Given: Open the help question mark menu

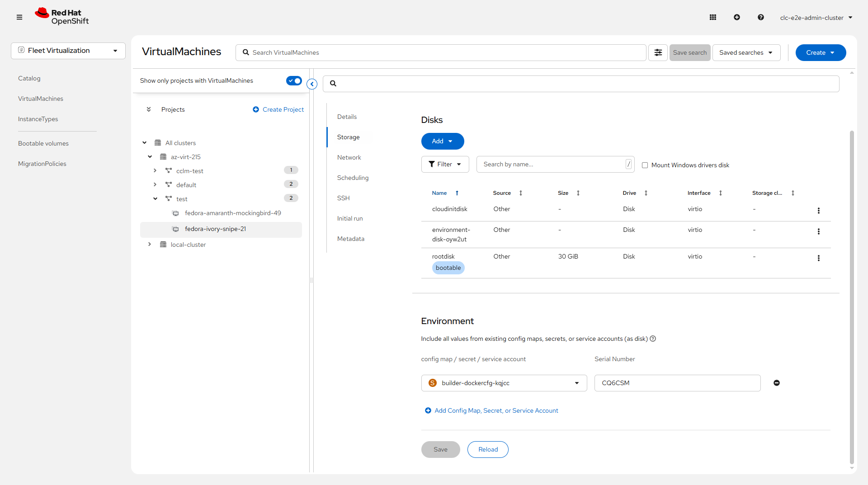Looking at the screenshot, I should click(761, 17).
